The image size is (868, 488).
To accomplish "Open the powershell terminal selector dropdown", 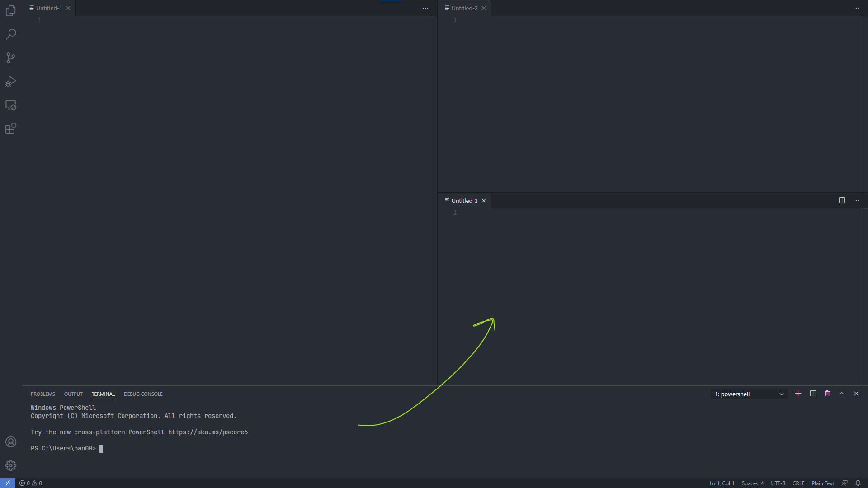I will [749, 394].
